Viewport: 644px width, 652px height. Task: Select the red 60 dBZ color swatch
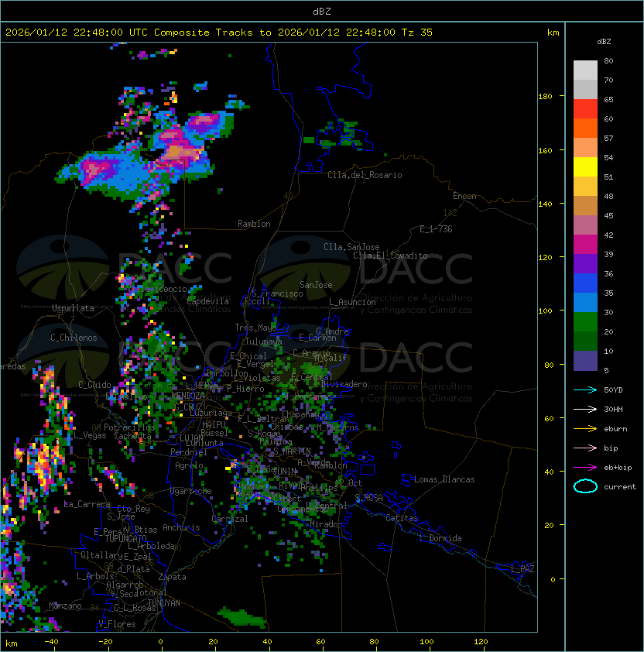tap(585, 108)
